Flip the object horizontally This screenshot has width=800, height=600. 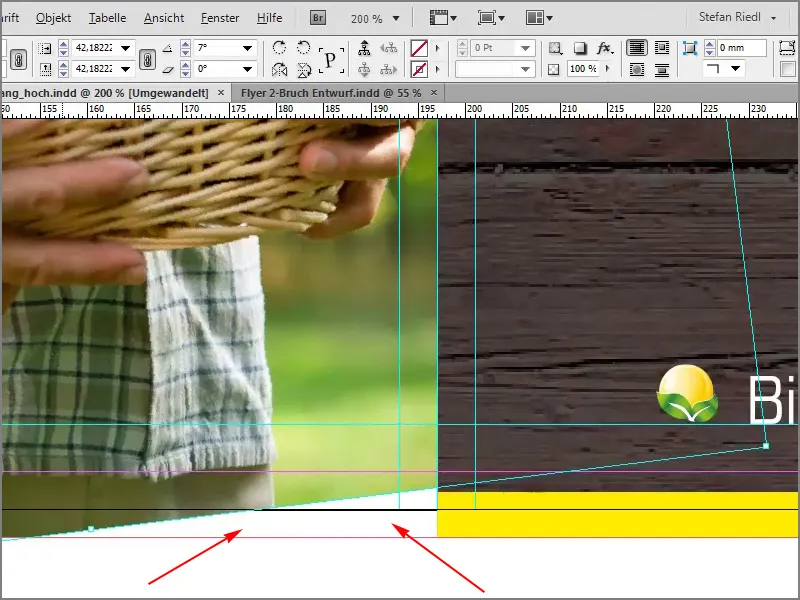pos(279,69)
